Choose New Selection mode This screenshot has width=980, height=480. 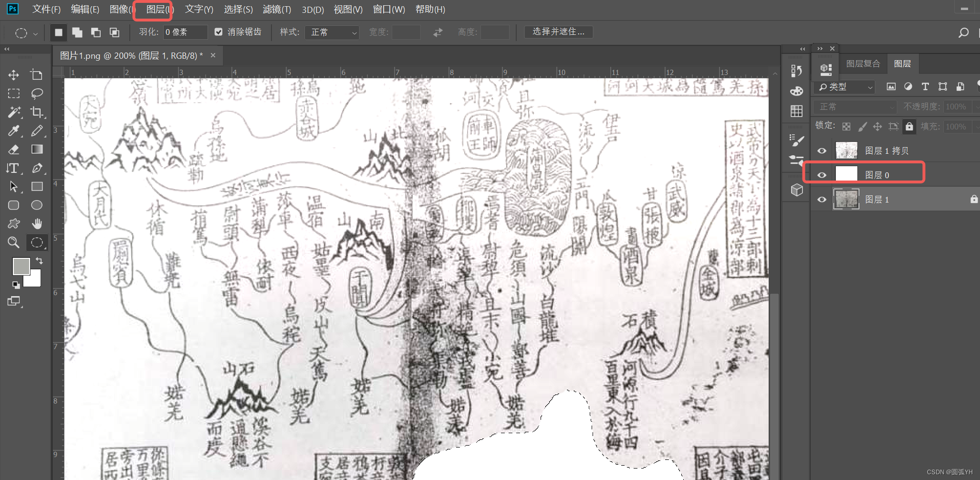58,32
